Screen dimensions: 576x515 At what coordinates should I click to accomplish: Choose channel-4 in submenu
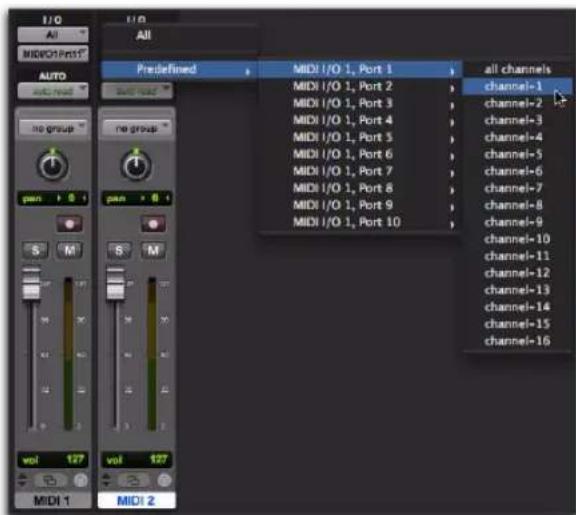pos(518,137)
